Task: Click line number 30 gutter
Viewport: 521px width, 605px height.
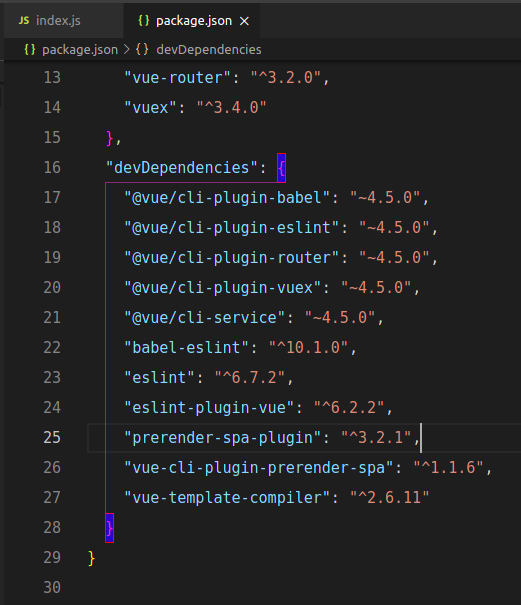Action: point(52,588)
